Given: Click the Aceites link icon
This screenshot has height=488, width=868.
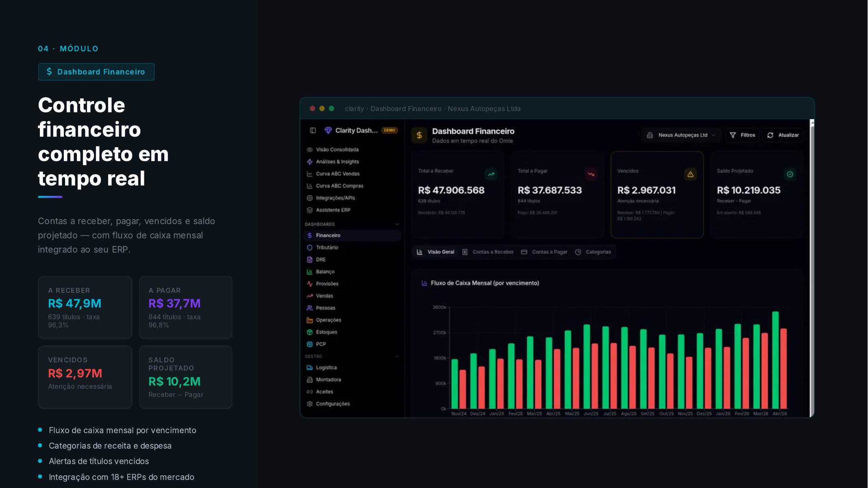Looking at the screenshot, I should [310, 392].
